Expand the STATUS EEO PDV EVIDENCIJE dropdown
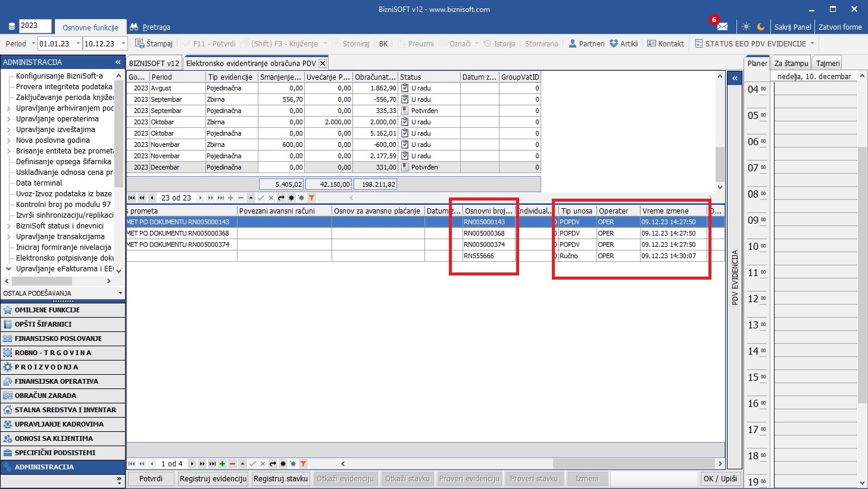 812,43
